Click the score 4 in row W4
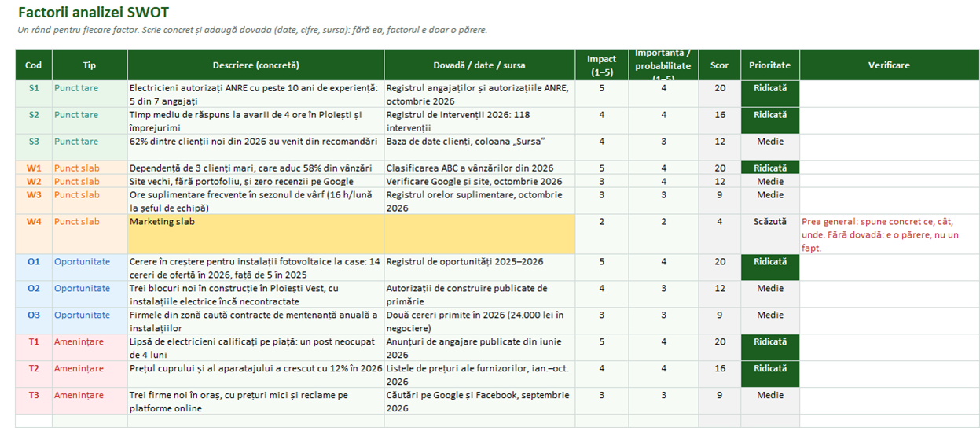This screenshot has width=980, height=428. click(719, 234)
